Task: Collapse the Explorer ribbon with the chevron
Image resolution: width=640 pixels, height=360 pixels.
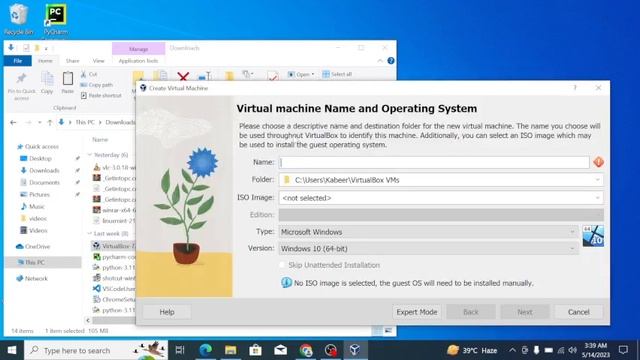Action: (x=380, y=61)
